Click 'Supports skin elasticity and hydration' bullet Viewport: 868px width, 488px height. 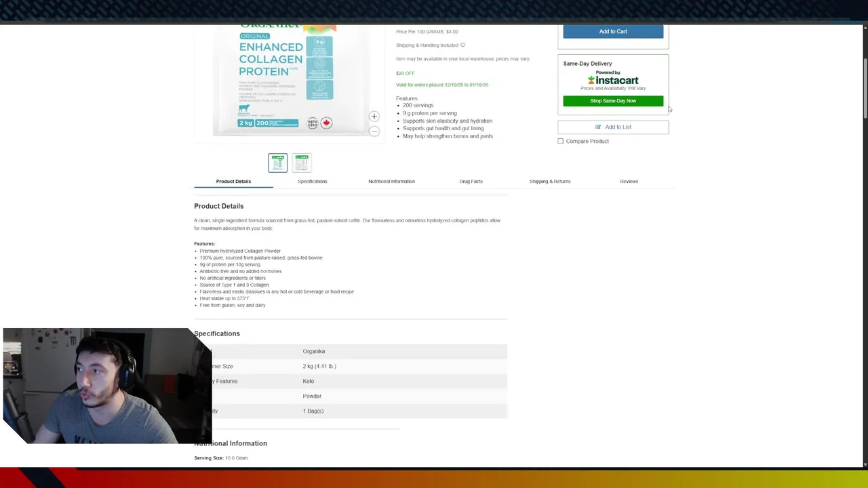448,121
